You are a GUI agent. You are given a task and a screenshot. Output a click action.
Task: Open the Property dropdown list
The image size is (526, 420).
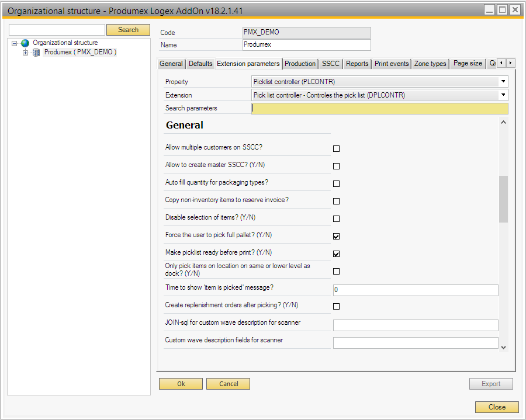[503, 82]
